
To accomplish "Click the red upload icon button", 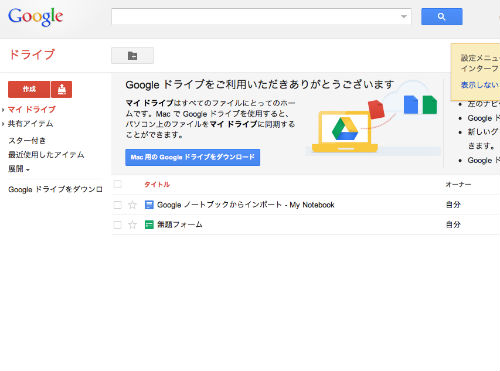I will tap(62, 89).
